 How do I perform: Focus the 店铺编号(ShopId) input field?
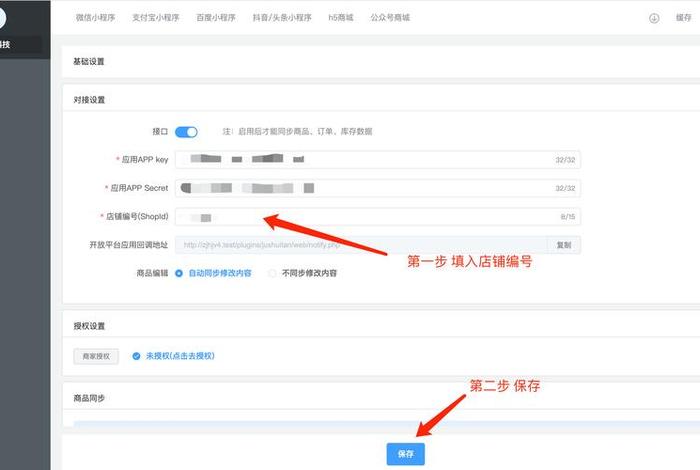click(378, 217)
